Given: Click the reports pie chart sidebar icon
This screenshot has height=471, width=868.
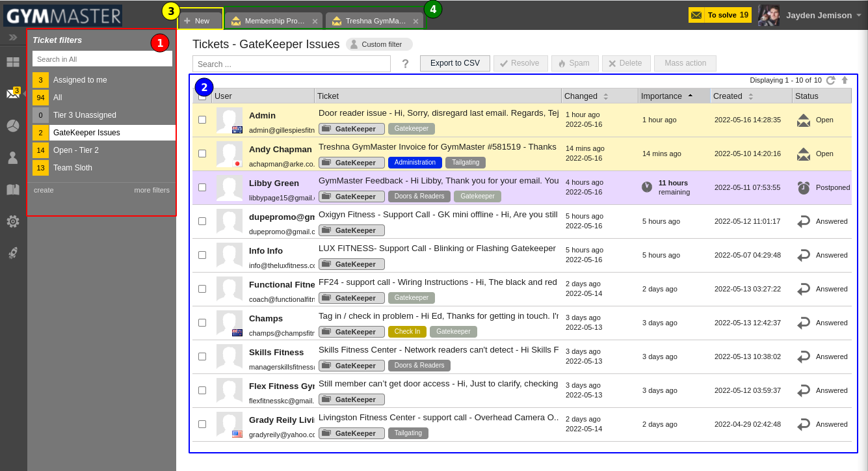Looking at the screenshot, I should tap(13, 126).
